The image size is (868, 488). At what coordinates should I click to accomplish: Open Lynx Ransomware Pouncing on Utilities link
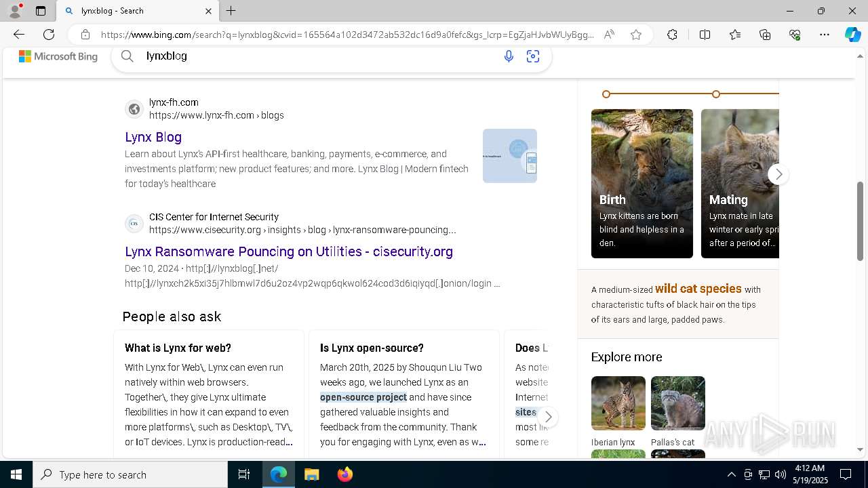[x=289, y=251]
